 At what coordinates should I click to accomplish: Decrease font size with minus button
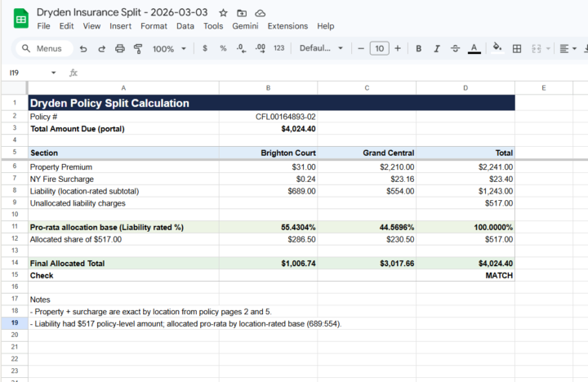pos(361,48)
